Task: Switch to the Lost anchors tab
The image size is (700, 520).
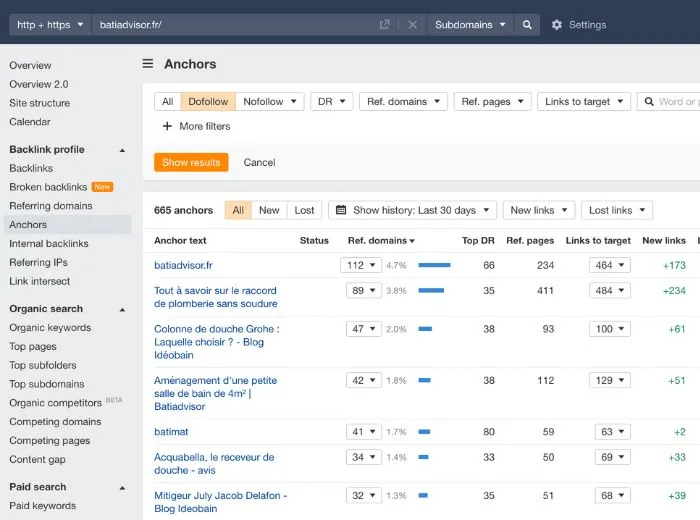Action: [304, 210]
